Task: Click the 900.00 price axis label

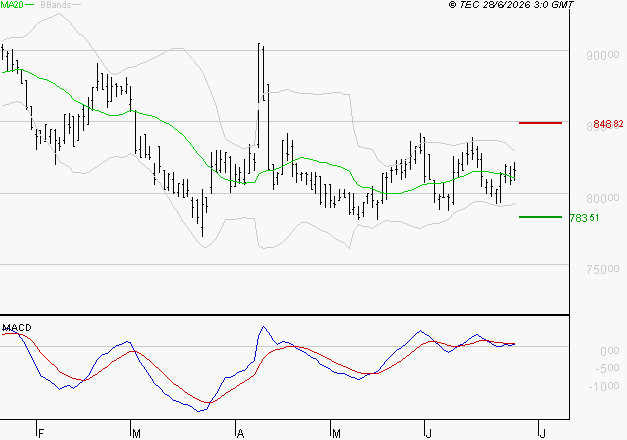Action: [603, 55]
